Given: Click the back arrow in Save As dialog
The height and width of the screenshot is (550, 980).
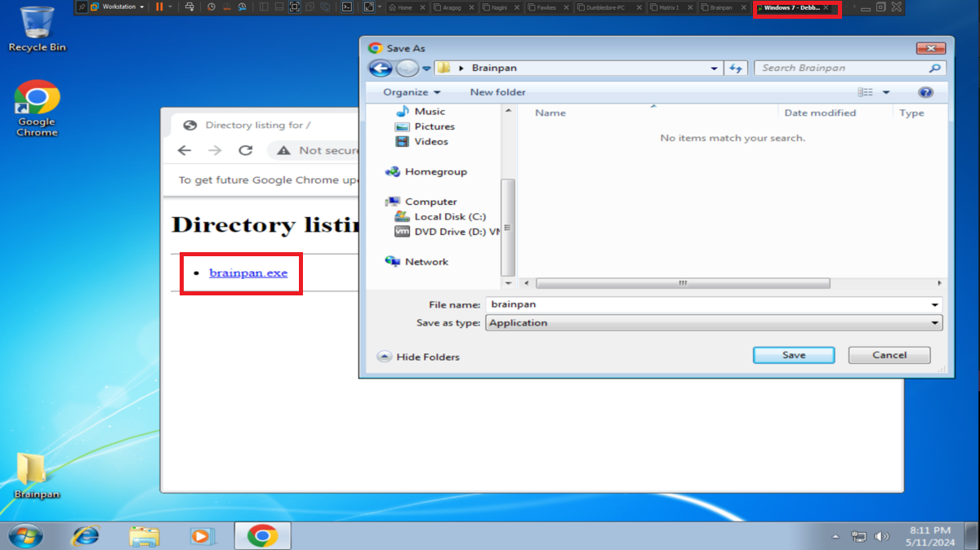Looking at the screenshot, I should click(x=381, y=69).
